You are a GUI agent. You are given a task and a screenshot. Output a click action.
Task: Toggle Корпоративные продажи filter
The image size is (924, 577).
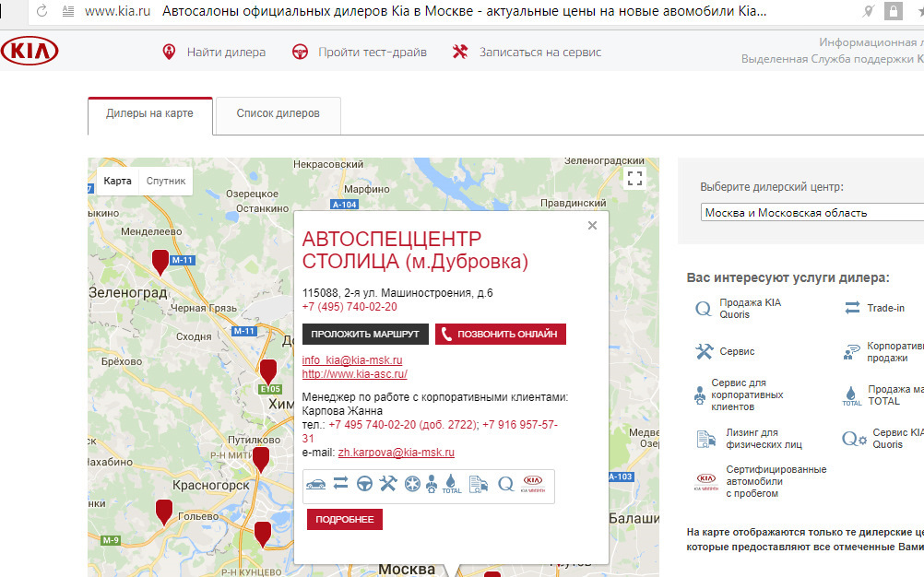[x=884, y=352]
